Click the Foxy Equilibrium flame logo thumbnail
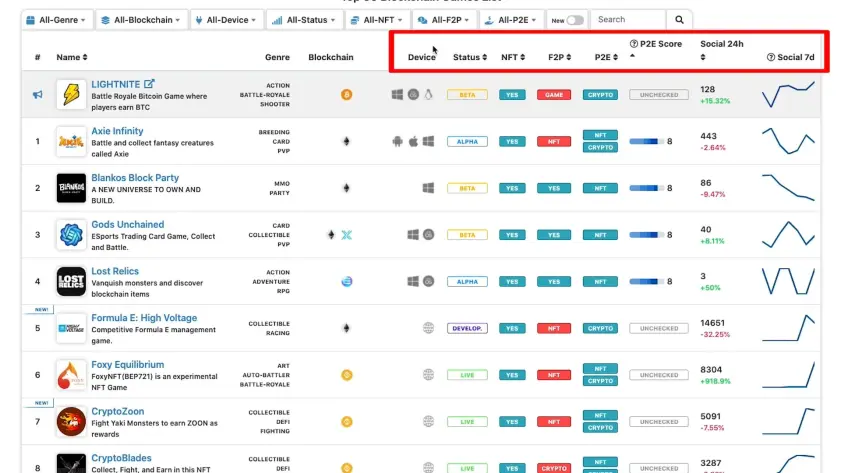 (x=71, y=375)
